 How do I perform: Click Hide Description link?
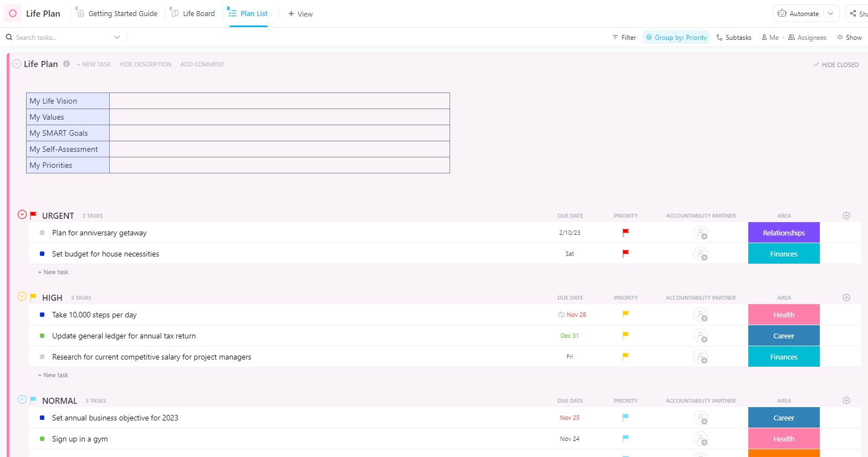tap(145, 64)
